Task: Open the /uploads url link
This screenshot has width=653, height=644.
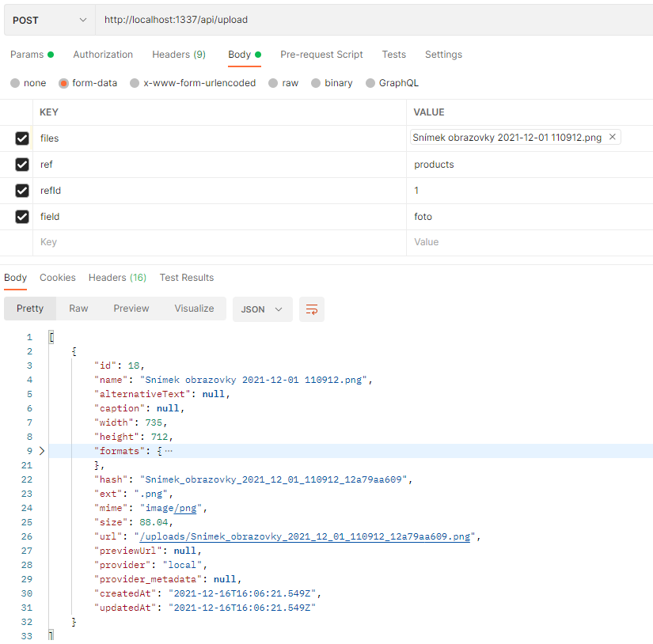Action: pyautogui.click(x=306, y=536)
